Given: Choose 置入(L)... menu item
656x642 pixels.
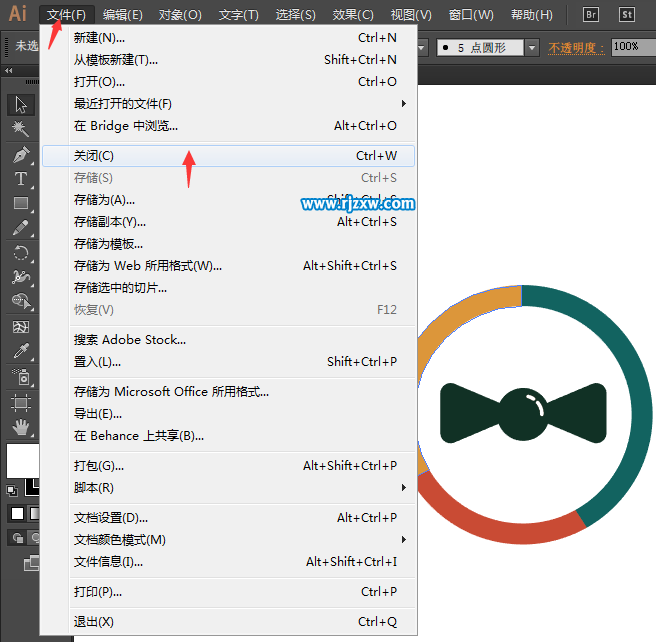Looking at the screenshot, I should (228, 362).
